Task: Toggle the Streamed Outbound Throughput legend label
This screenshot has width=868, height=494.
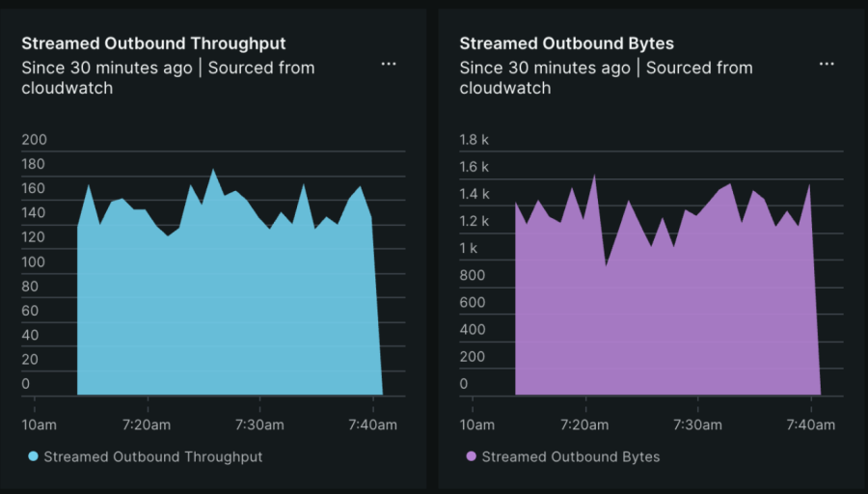Action: coord(152,457)
